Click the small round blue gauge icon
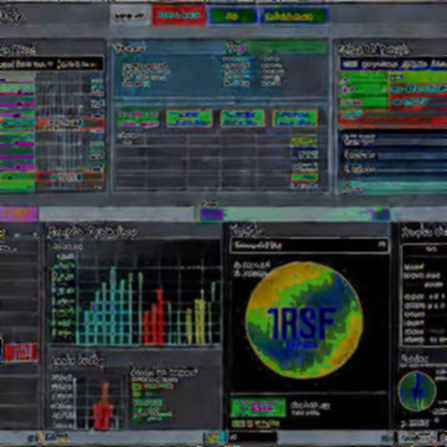Viewport: 447px width, 447px height. (x=417, y=391)
